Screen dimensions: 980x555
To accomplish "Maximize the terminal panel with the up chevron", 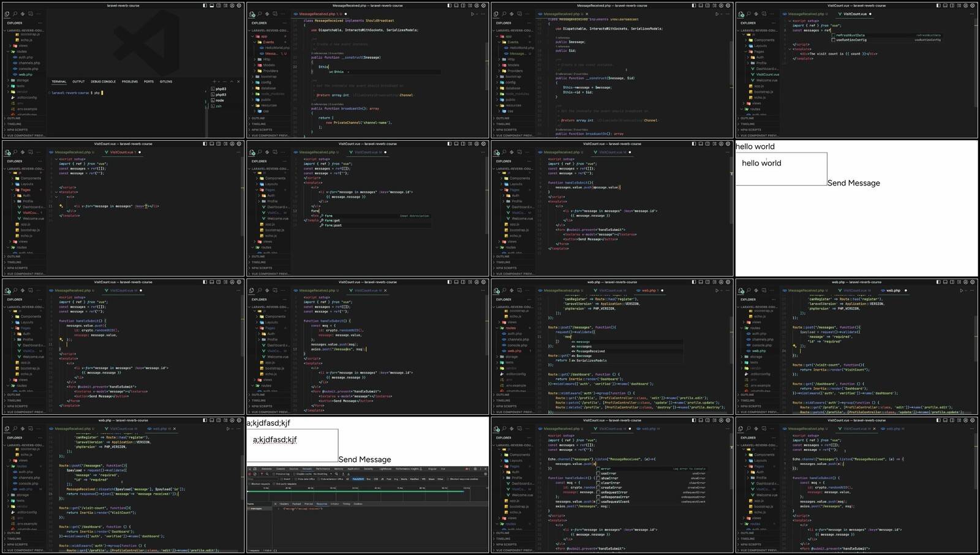I will coord(232,81).
